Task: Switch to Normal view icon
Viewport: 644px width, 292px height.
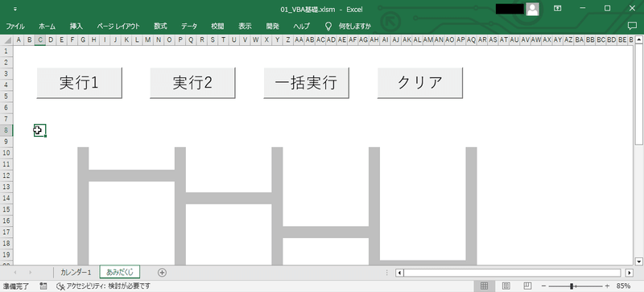Action: (x=485, y=286)
